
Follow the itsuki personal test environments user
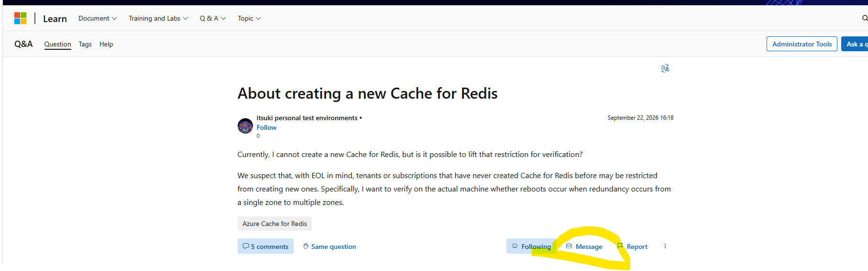(266, 127)
